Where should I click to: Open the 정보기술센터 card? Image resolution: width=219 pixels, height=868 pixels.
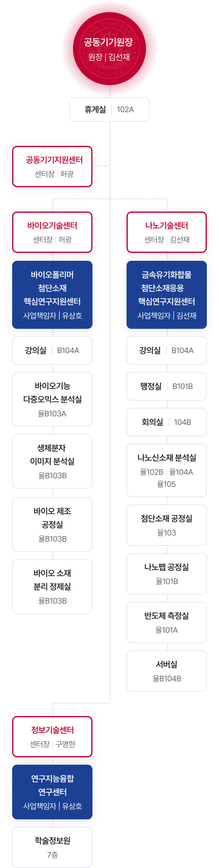[x=52, y=737]
